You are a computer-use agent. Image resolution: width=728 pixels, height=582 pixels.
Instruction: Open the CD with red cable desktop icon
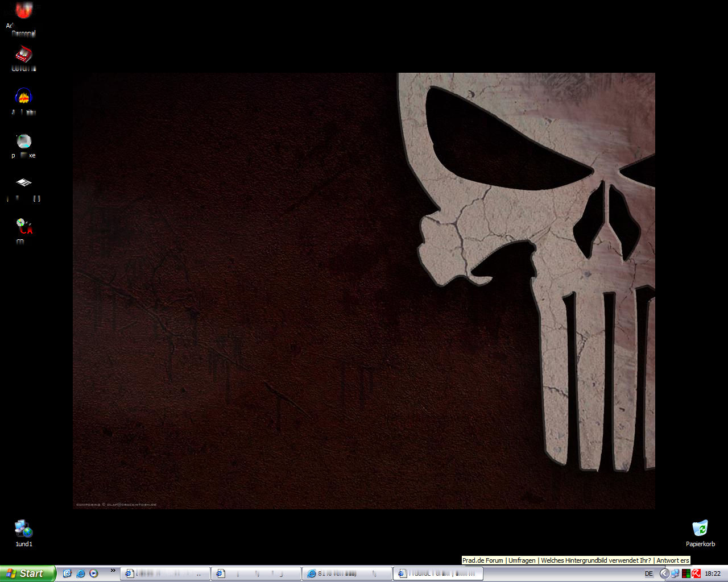tap(23, 226)
